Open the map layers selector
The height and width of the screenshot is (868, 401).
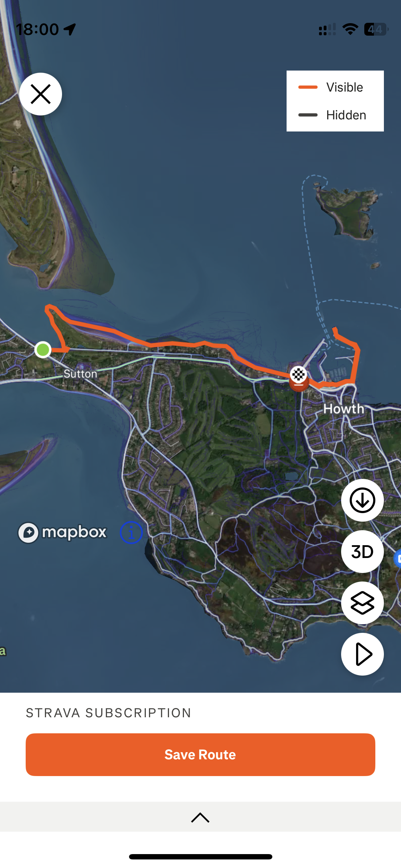363,603
